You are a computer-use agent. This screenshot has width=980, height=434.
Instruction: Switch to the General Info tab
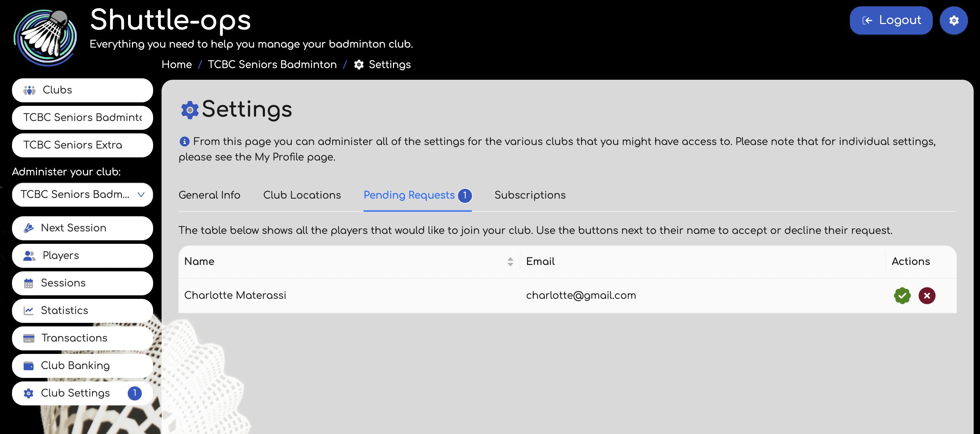(209, 195)
